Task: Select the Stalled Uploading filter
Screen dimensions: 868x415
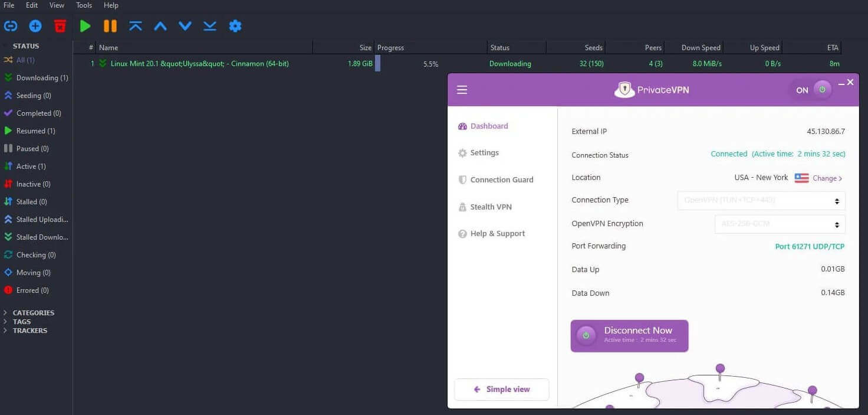Action: pos(36,220)
